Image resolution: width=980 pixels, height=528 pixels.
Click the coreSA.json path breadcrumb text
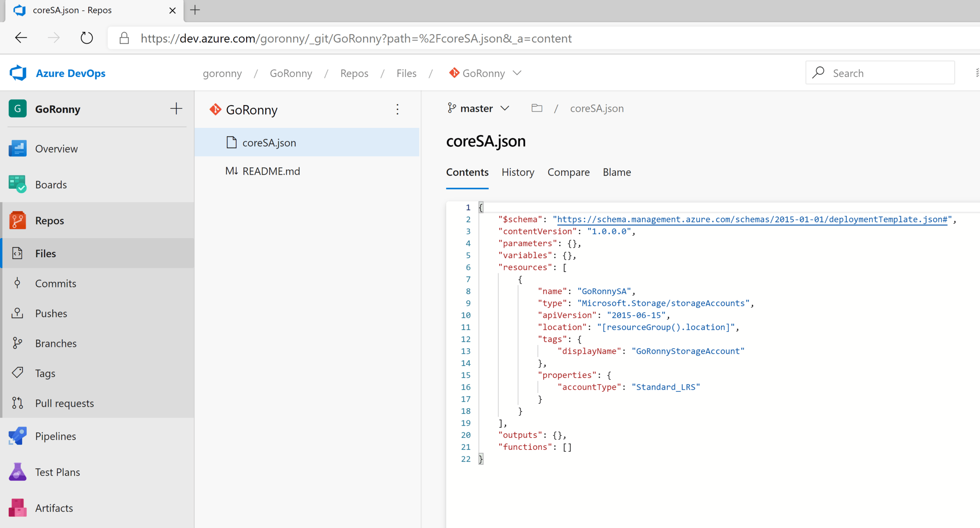[597, 108]
